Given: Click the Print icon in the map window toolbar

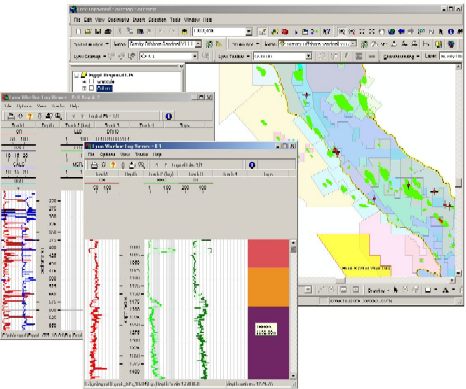Looking at the screenshot, I should coord(108,32).
